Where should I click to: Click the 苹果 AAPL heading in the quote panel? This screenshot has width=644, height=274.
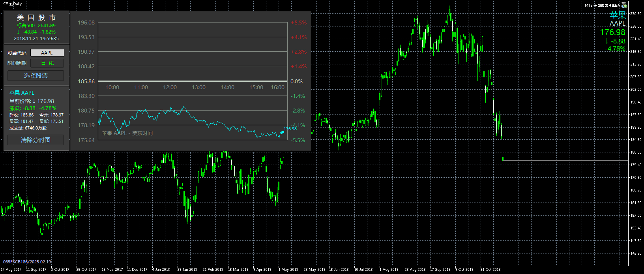(22, 93)
